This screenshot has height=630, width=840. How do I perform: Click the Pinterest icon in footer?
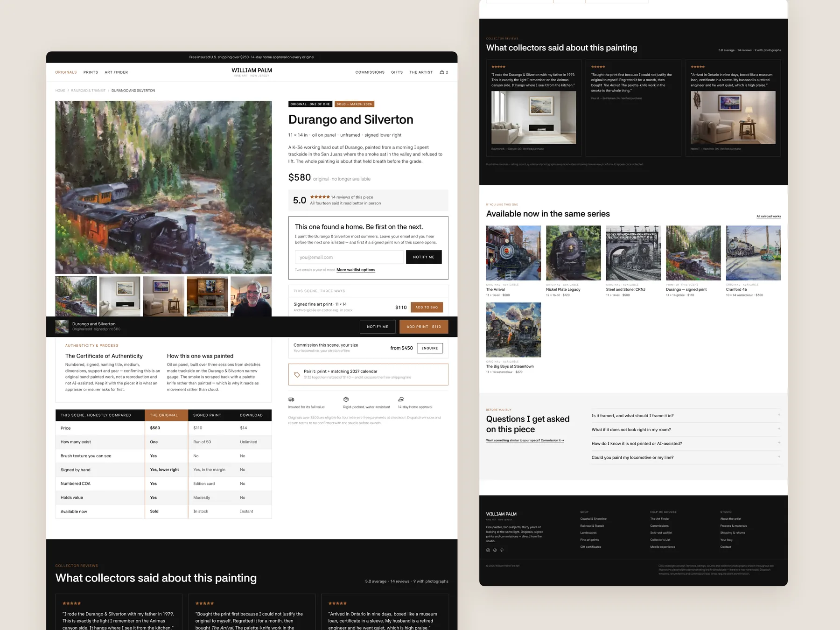[x=502, y=550]
